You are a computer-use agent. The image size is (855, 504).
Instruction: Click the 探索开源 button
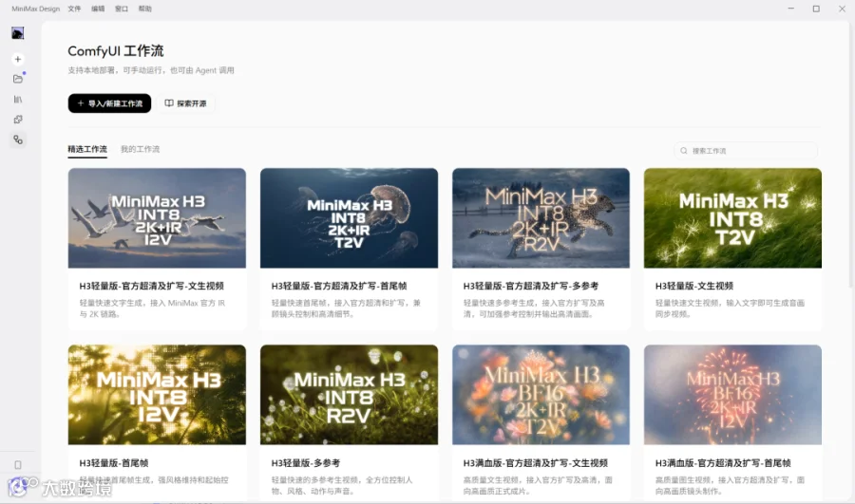(x=186, y=103)
